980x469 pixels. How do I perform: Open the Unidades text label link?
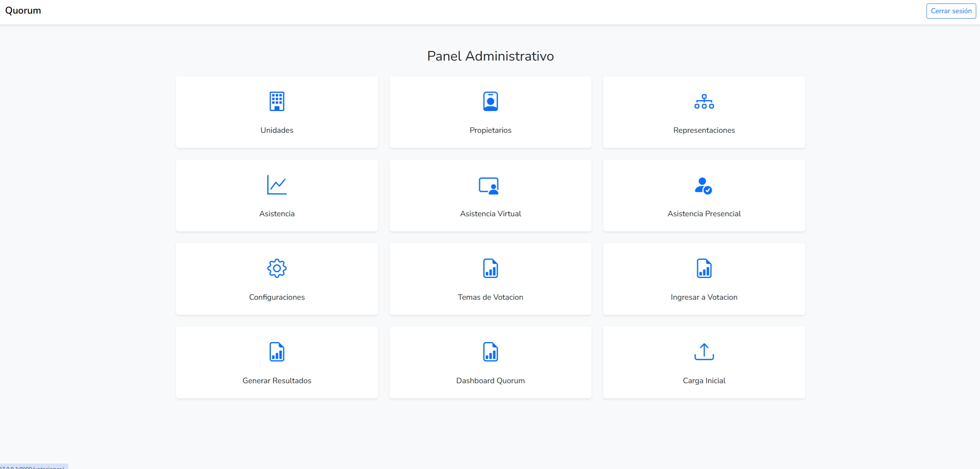[277, 130]
